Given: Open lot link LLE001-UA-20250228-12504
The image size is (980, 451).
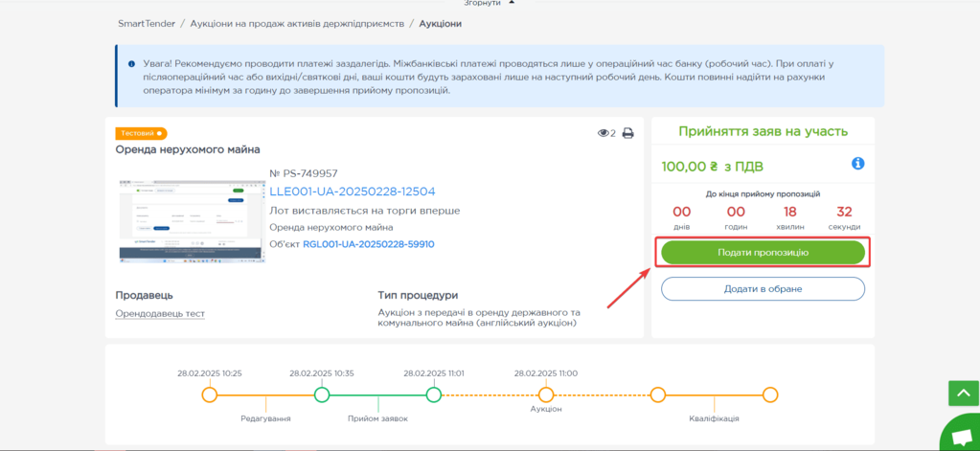Looking at the screenshot, I should click(x=352, y=192).
